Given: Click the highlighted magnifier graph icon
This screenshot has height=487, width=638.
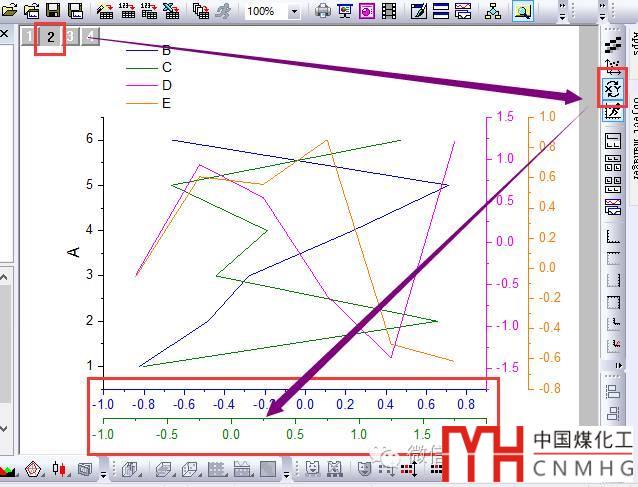Looking at the screenshot, I should tap(522, 11).
